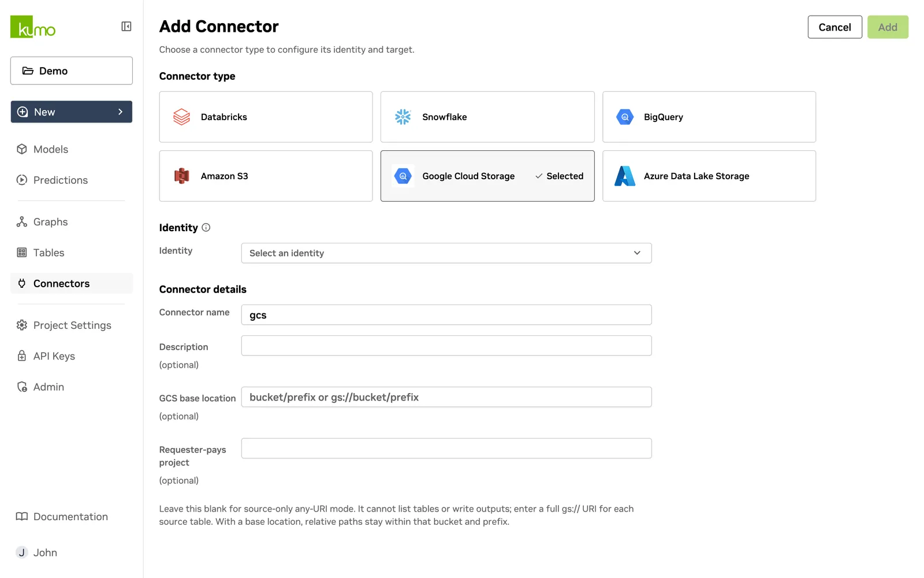This screenshot has width=924, height=578.
Task: Click the Selected Google Cloud Storage card
Action: click(x=487, y=176)
